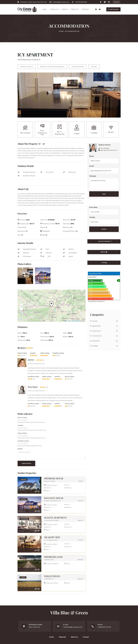Send the agent contact message
This screenshot has height=644, width=138.
coord(104,194)
